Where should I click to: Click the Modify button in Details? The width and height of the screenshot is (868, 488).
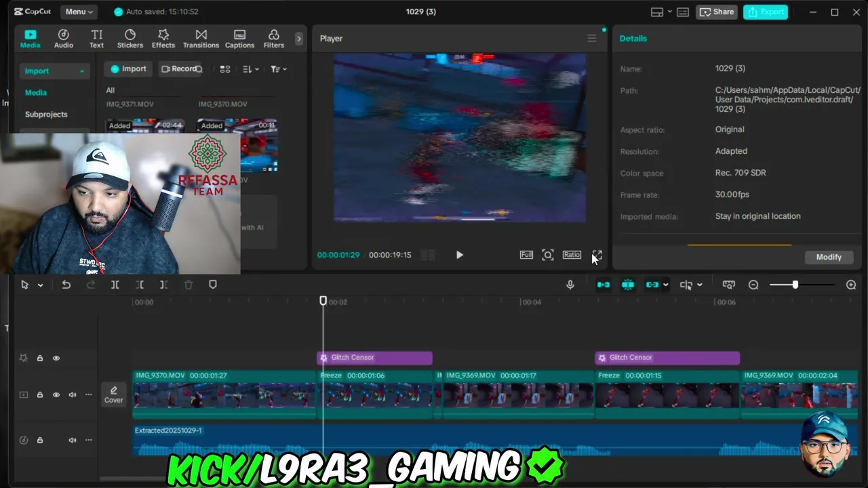[829, 257]
